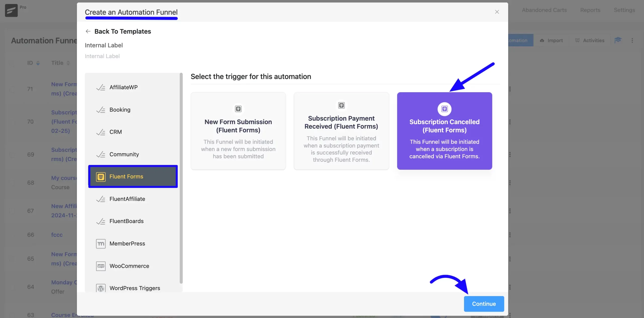This screenshot has height=318, width=644.
Task: Open row 67 three-dot actions menu
Action: pos(510,211)
